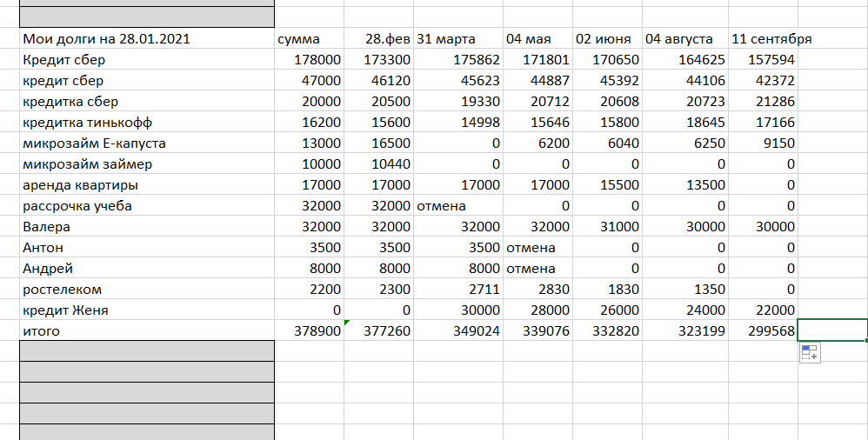Click the 'микрозайм Е-капуста' label cell
The height and width of the screenshot is (440, 868).
[147, 143]
